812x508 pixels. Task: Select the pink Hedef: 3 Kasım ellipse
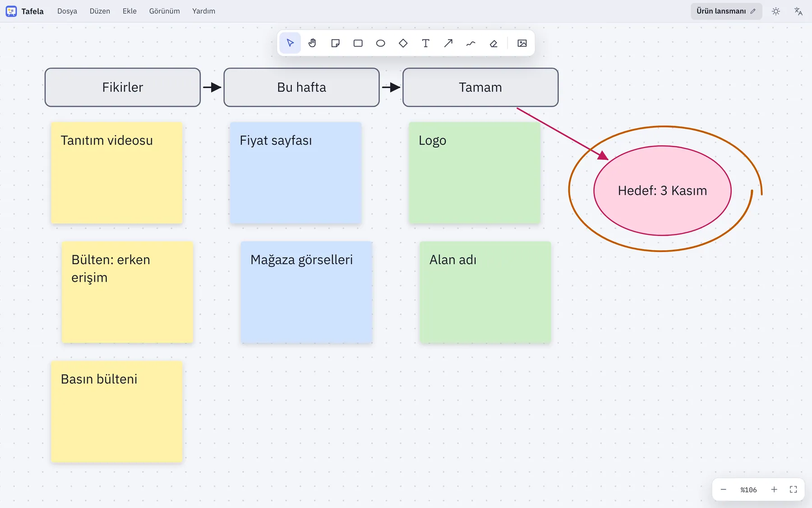[x=662, y=191]
